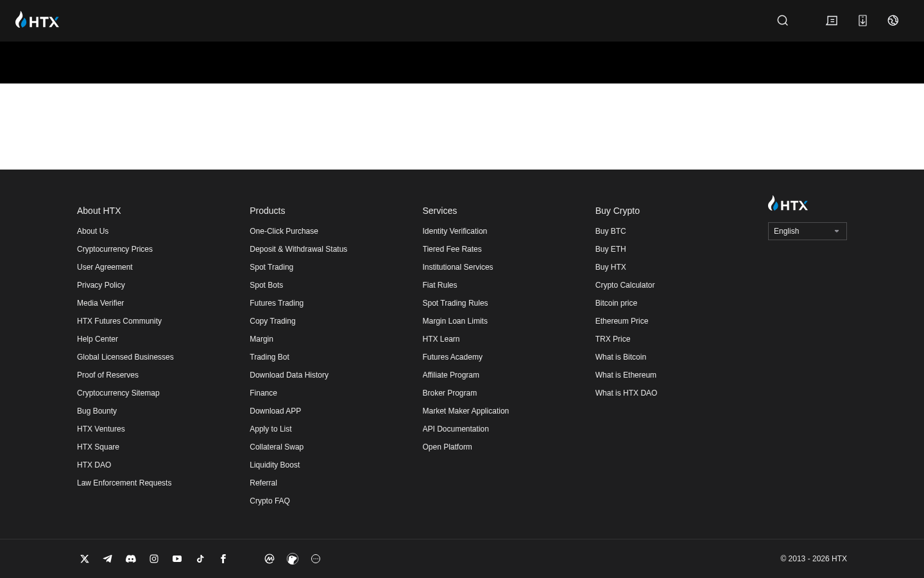This screenshot has height=578, width=924.
Task: Open Apply to List
Action: (x=271, y=429)
